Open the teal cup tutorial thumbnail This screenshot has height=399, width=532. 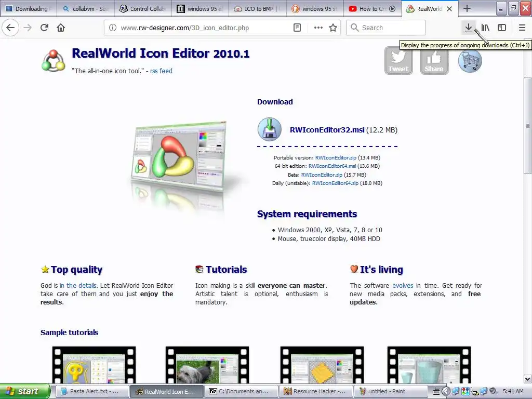point(429,365)
